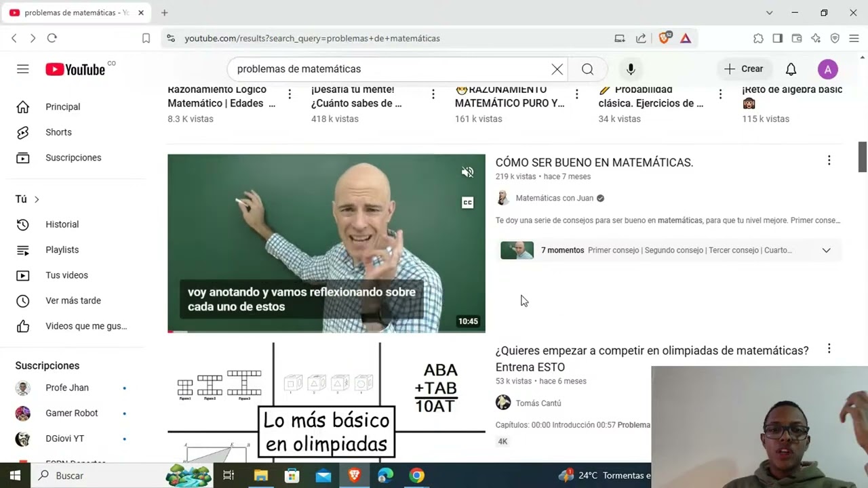Open the Lo más básico en olimpiadas thumbnail
The height and width of the screenshot is (488, 868).
[x=326, y=402]
